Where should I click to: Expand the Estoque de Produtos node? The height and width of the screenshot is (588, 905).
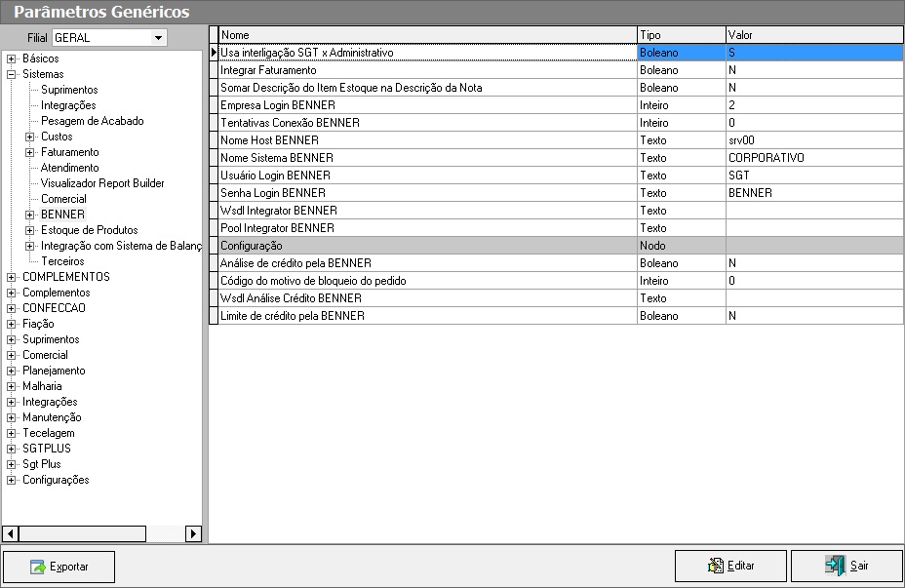point(30,230)
